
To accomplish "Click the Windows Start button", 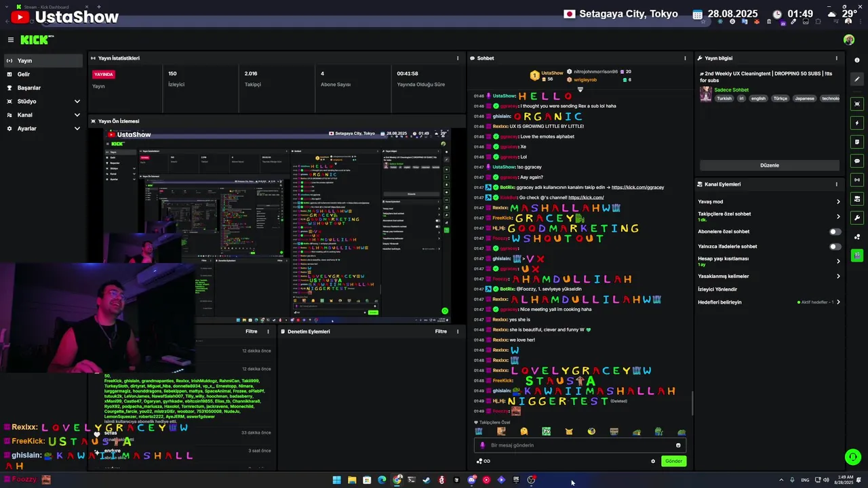I will pyautogui.click(x=336, y=480).
